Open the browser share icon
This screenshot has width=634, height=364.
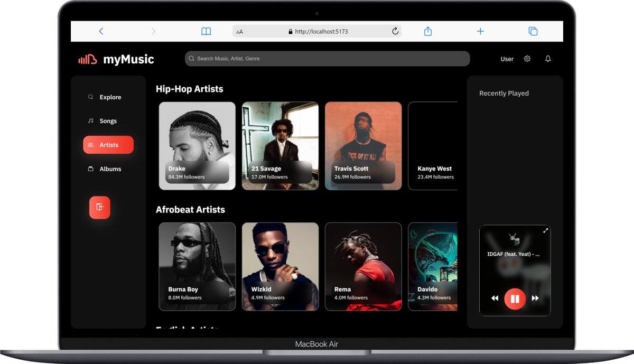428,31
